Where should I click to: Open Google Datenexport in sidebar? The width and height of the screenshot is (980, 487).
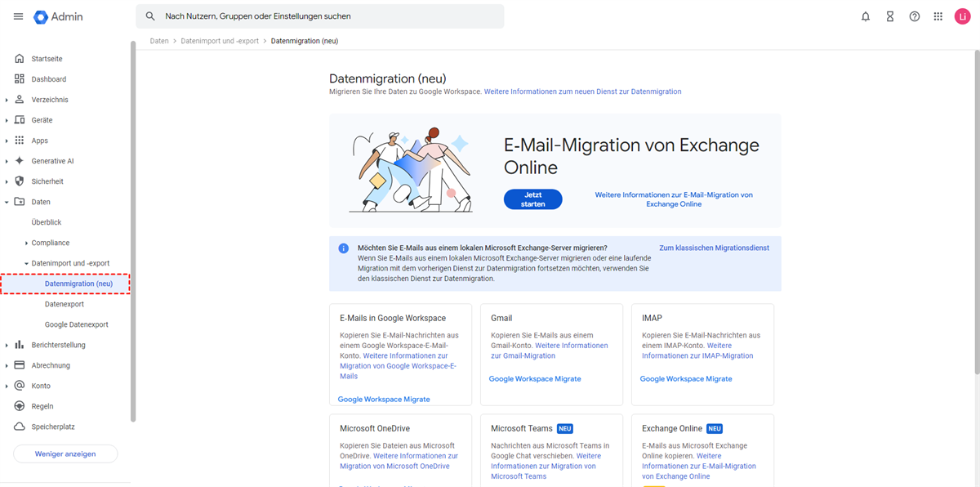[x=77, y=324]
